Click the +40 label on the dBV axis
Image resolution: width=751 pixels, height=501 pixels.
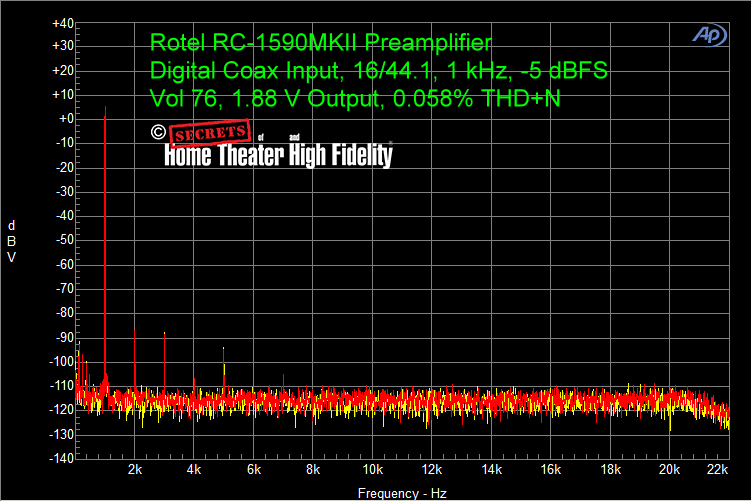(x=62, y=22)
